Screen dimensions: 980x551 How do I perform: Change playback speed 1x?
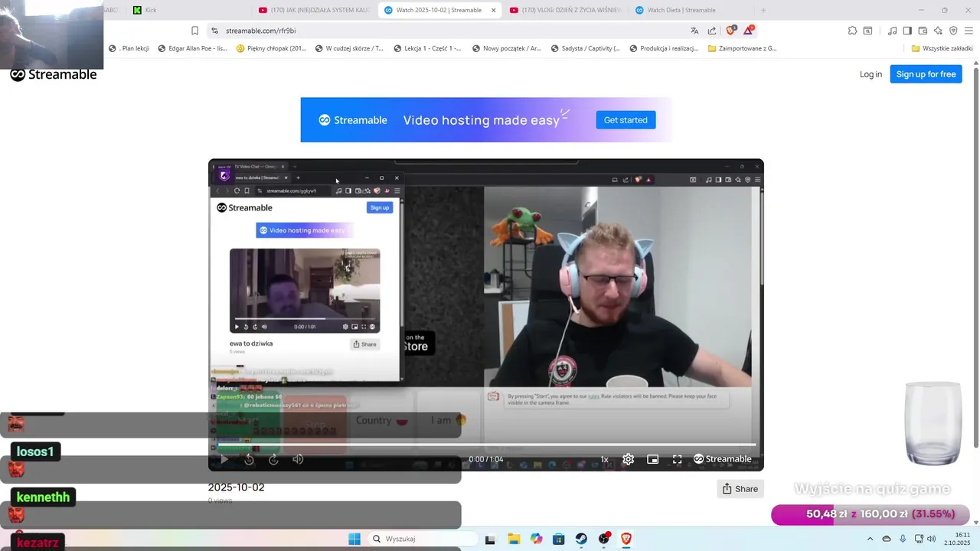point(604,459)
